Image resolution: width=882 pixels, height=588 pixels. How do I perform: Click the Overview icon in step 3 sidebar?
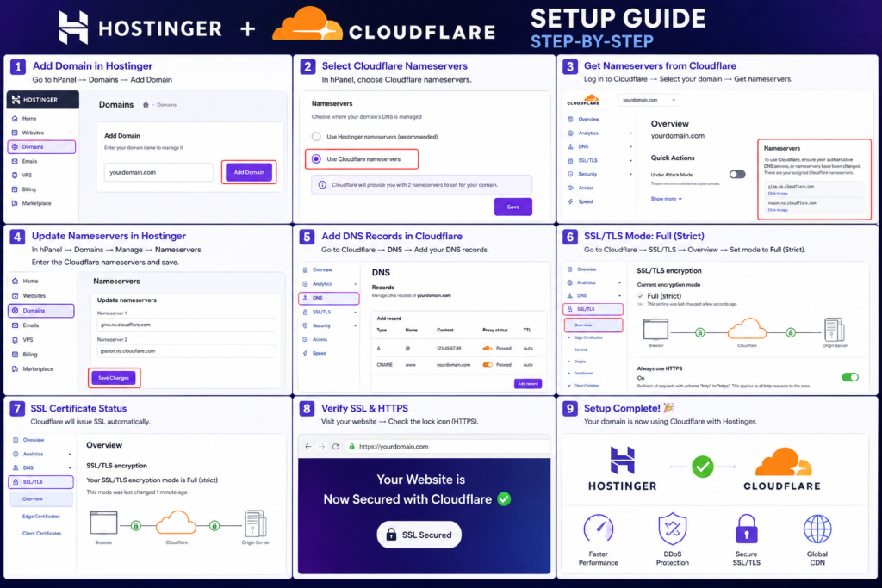pyautogui.click(x=570, y=119)
